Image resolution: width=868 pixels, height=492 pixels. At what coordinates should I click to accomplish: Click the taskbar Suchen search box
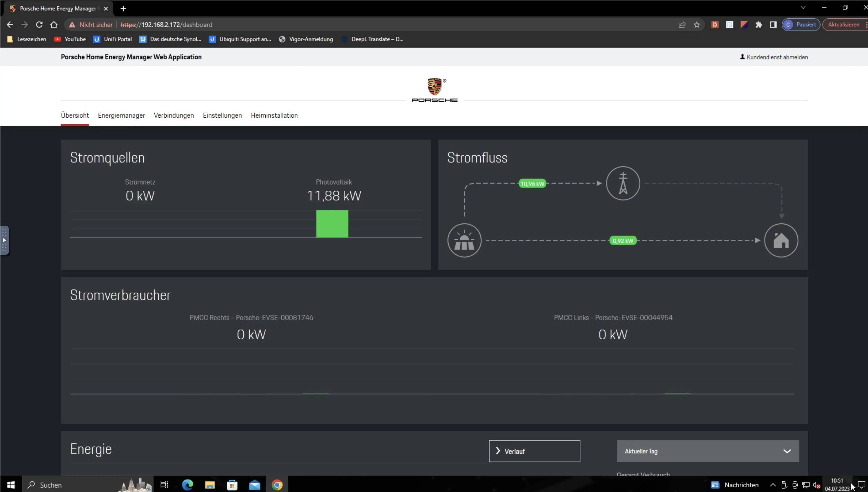pos(87,485)
